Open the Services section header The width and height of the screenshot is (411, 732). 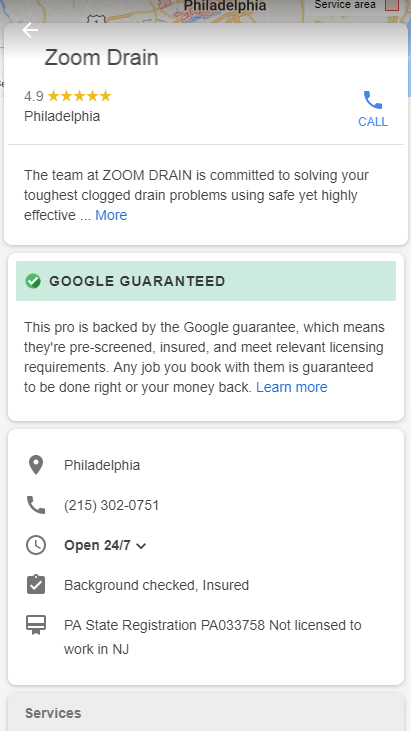tap(206, 712)
